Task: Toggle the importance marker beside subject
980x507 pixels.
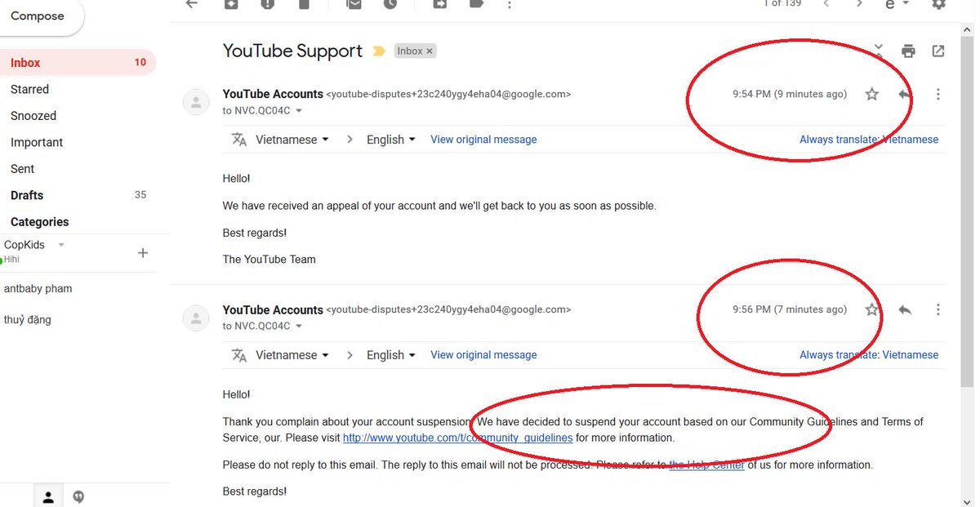Action: point(378,51)
